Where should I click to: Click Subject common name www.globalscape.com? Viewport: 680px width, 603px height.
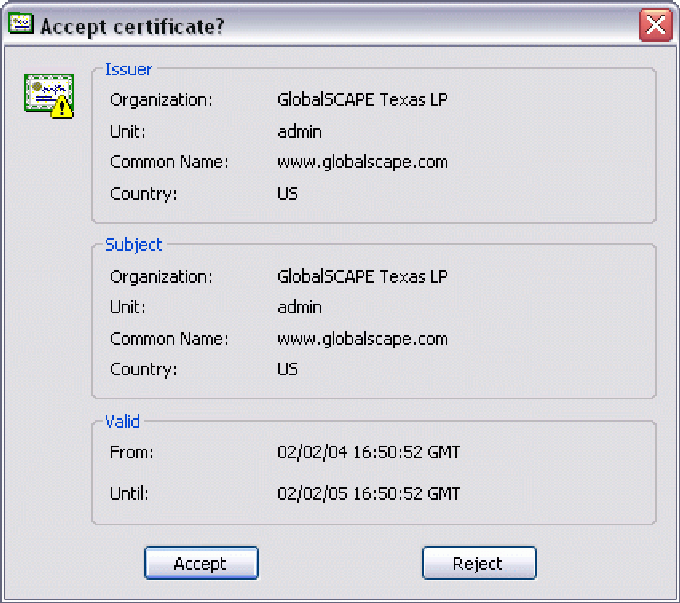tap(362, 339)
